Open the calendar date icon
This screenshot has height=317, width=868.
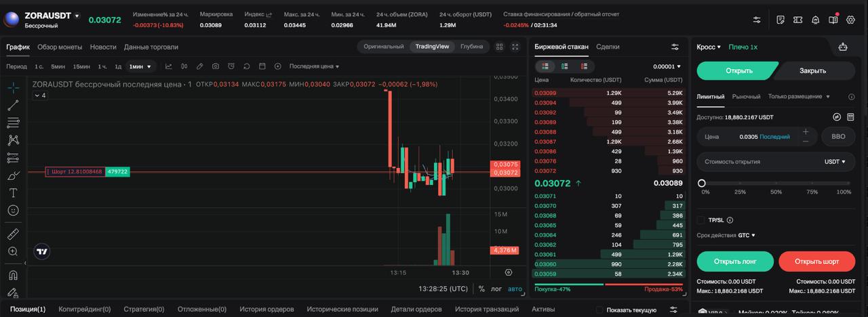(262, 66)
